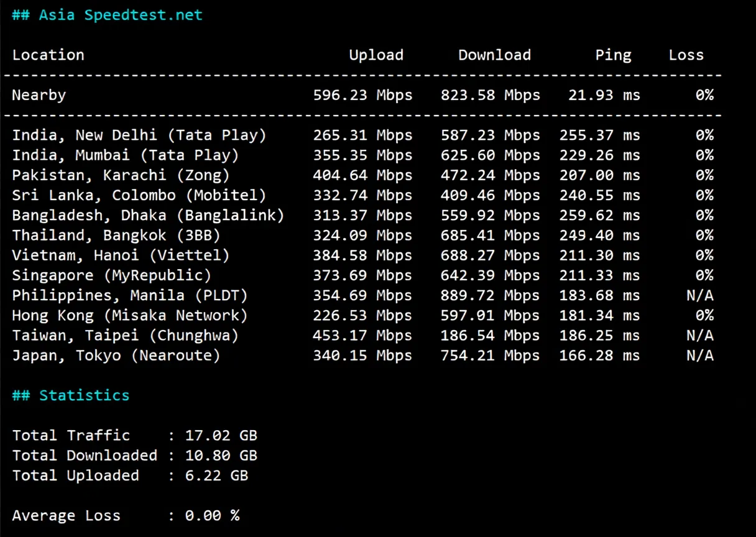Click the Total Traffic 17.02 GB value

click(x=221, y=435)
